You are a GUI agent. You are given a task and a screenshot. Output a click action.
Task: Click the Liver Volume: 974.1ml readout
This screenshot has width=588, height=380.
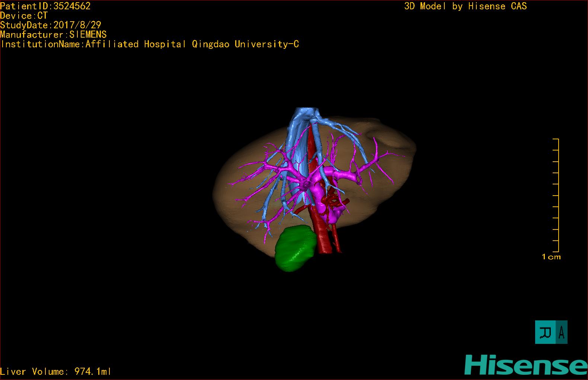click(x=55, y=371)
